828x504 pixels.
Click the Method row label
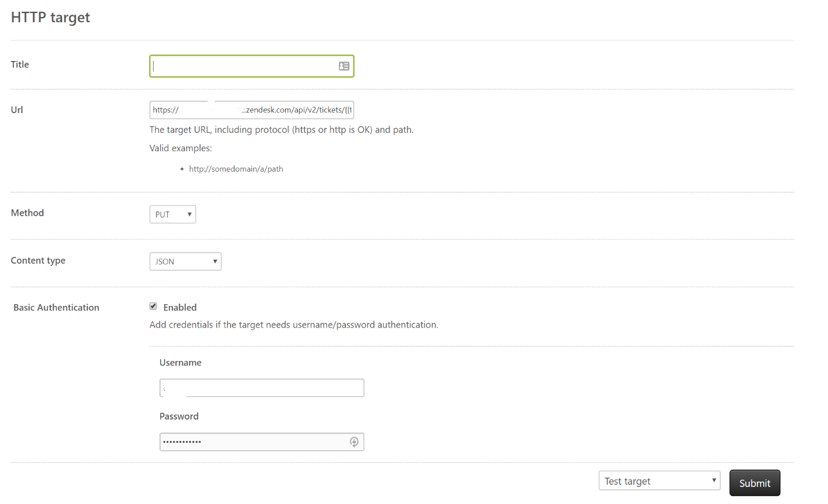click(27, 213)
